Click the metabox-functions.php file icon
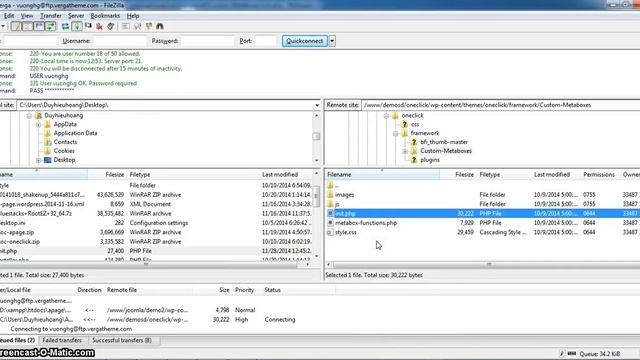Screen dimensions: 640x360 [330, 223]
